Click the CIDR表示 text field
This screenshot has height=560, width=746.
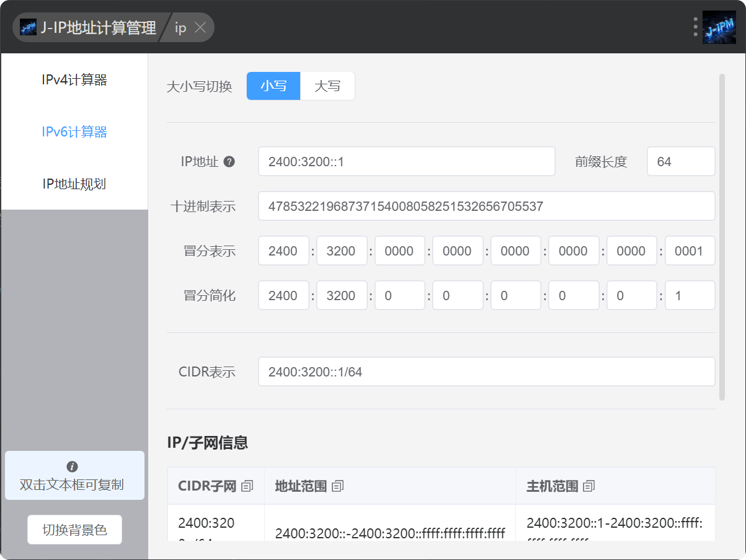click(x=486, y=372)
